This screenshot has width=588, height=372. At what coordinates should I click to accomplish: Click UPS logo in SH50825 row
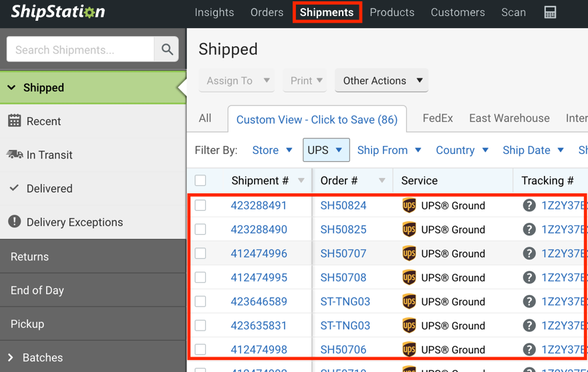click(x=409, y=229)
